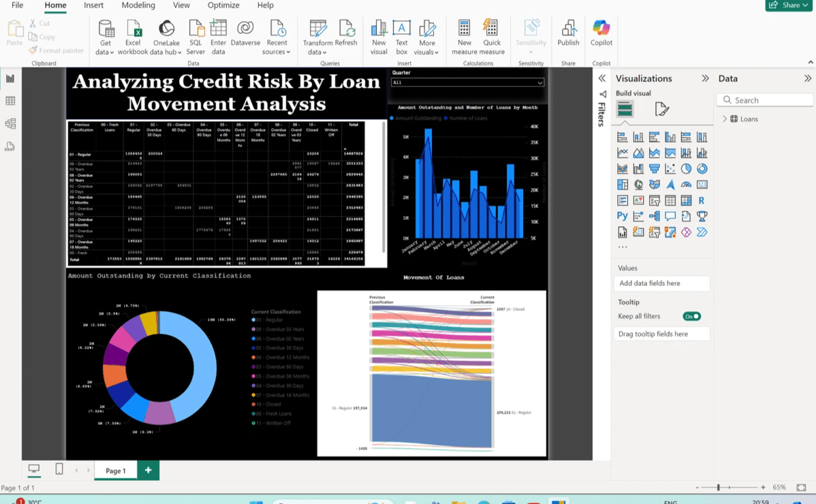Screen dimensions: 816x504
Task: Open the Model view in left sidebar
Action: pyautogui.click(x=10, y=124)
